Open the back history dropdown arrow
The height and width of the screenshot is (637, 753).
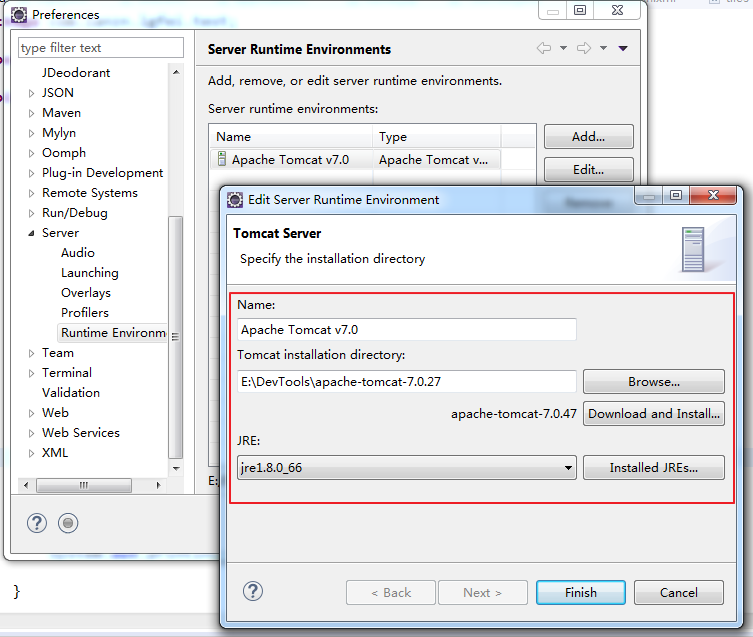pyautogui.click(x=563, y=48)
